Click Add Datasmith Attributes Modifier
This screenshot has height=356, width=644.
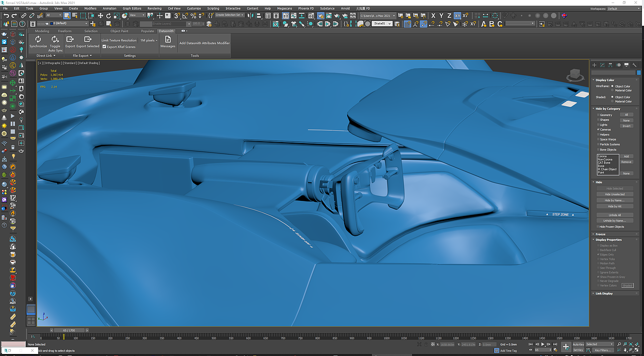click(x=203, y=43)
